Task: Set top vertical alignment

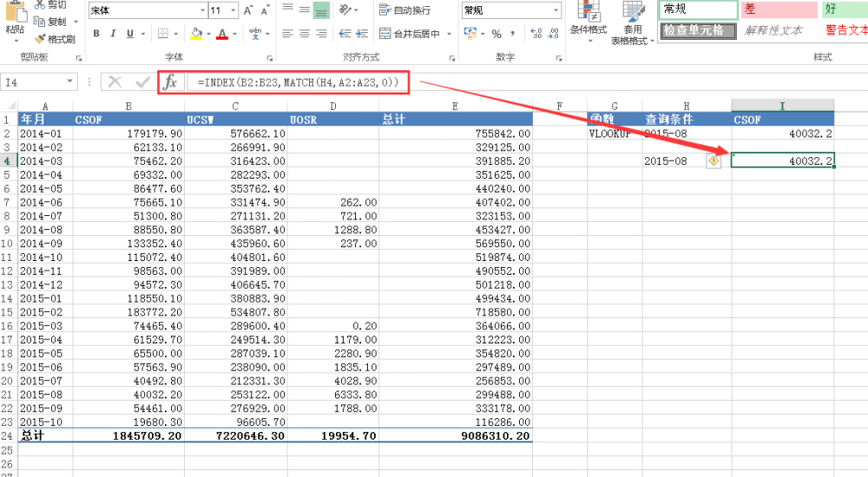Action: click(x=287, y=9)
